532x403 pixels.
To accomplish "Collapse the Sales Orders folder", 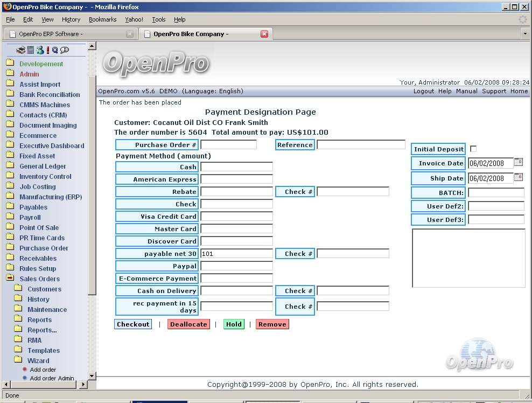I will (x=10, y=279).
